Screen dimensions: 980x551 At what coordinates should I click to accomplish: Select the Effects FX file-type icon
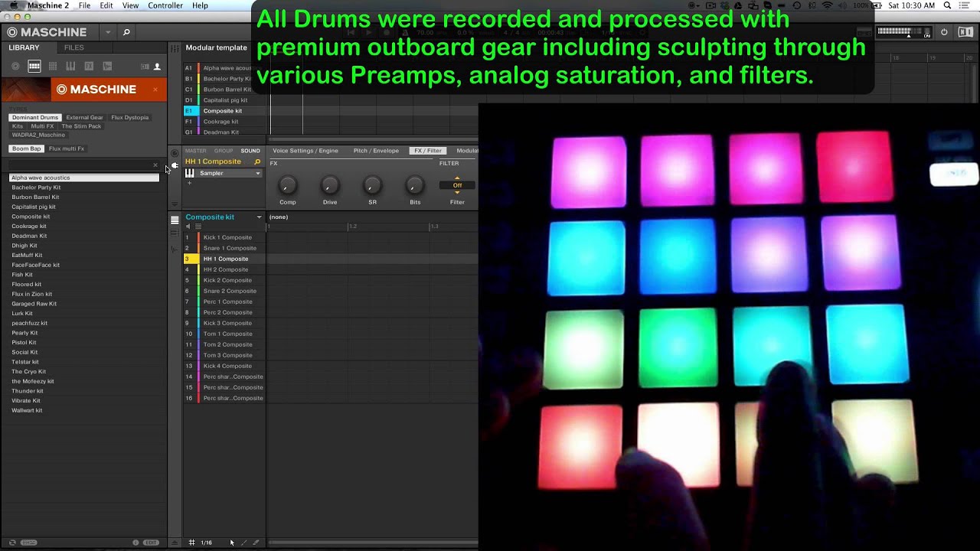pyautogui.click(x=89, y=67)
